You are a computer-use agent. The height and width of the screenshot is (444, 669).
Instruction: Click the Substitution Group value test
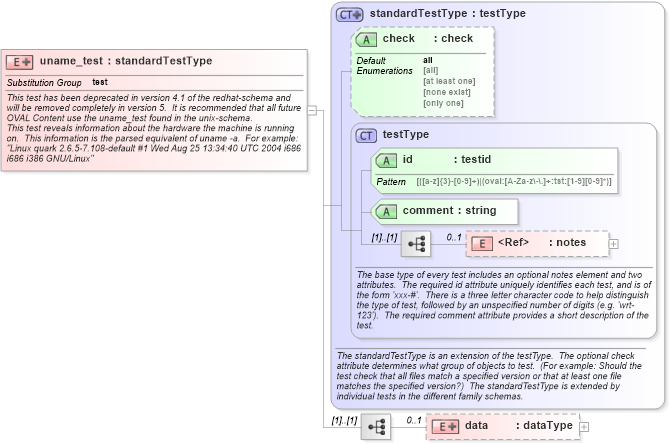click(x=100, y=82)
